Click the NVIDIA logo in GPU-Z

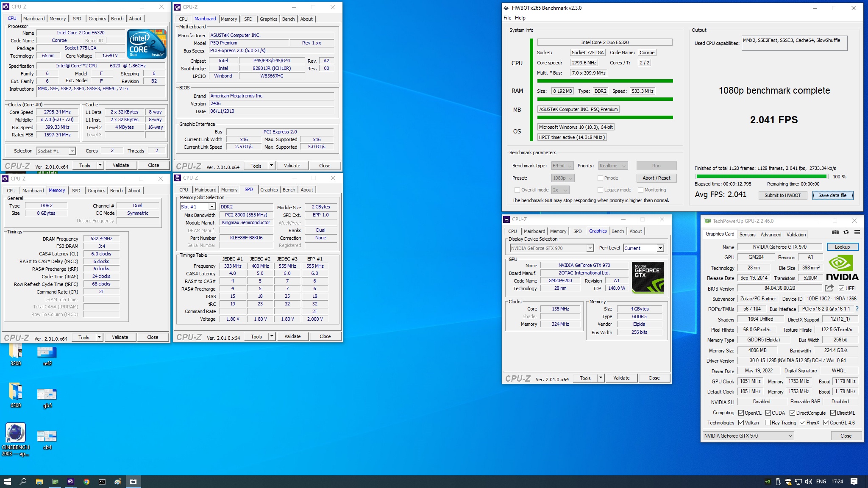tap(842, 268)
